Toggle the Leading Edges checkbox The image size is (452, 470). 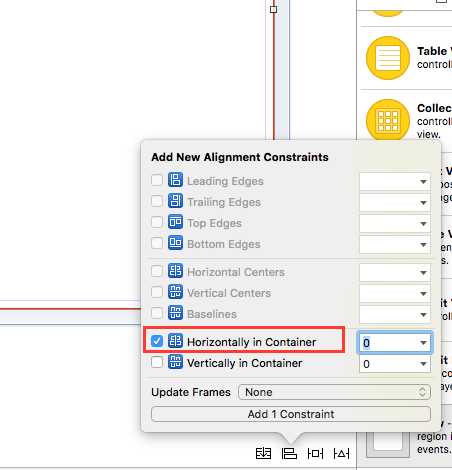[157, 180]
